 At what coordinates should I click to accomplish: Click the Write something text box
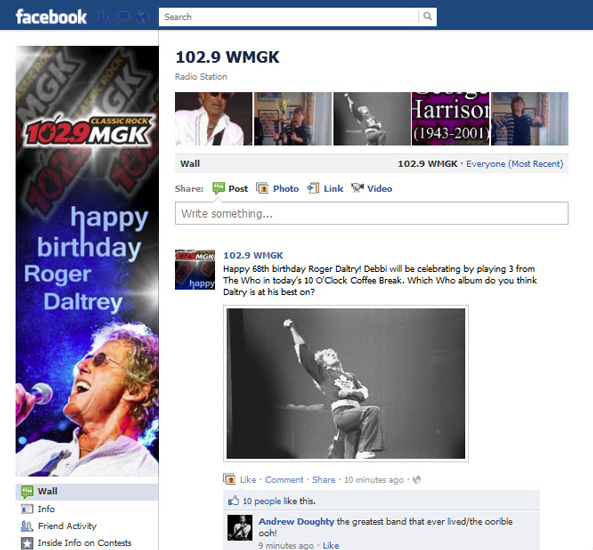pyautogui.click(x=371, y=213)
